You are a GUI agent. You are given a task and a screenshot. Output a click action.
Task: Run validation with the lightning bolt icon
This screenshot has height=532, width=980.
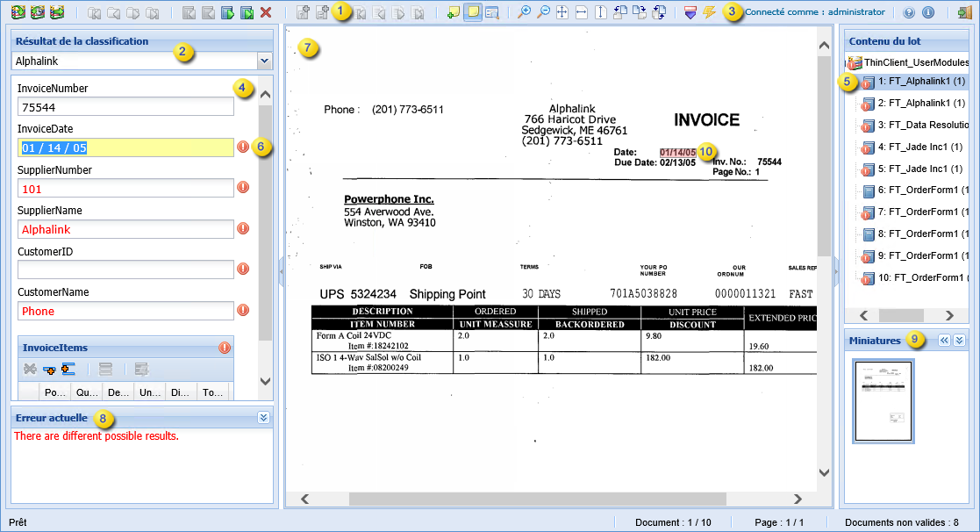[709, 11]
